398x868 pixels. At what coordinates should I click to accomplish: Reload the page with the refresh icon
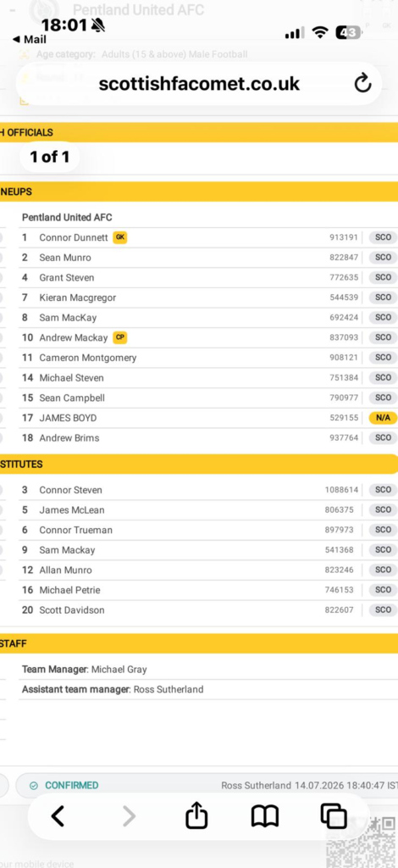[362, 84]
